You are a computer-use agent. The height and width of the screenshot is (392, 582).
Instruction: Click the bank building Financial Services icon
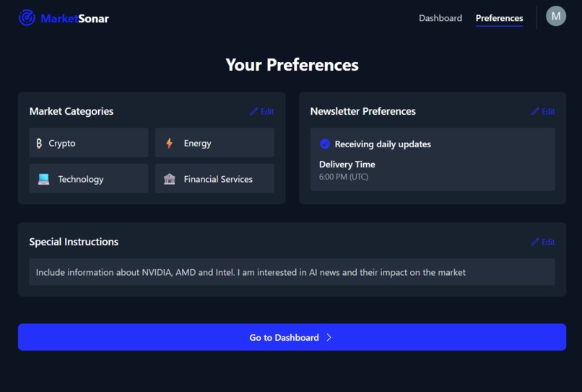169,179
